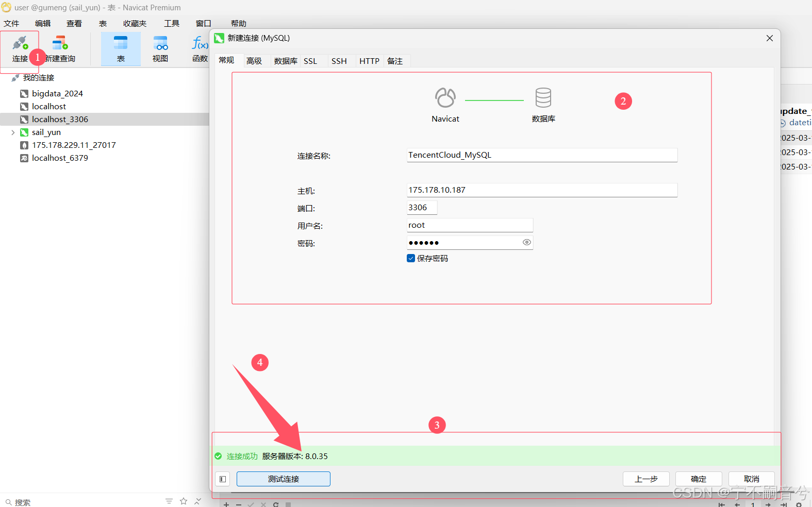The width and height of the screenshot is (812, 507).
Task: Click the 主机 field showing 175.178.10.187
Action: pos(542,190)
